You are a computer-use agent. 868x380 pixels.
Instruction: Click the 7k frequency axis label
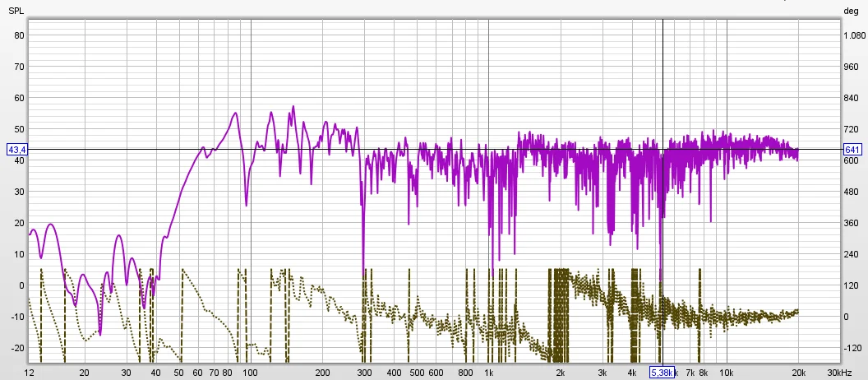click(x=690, y=373)
